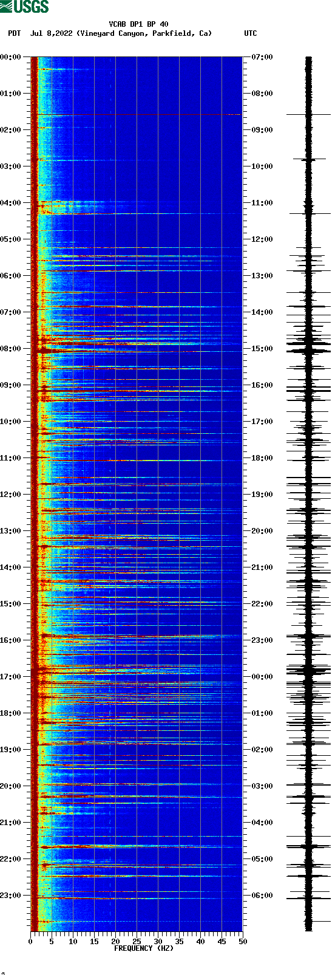335x980 pixels.
Task: Click the 50 Hz frequency tick label
Action: point(243,942)
